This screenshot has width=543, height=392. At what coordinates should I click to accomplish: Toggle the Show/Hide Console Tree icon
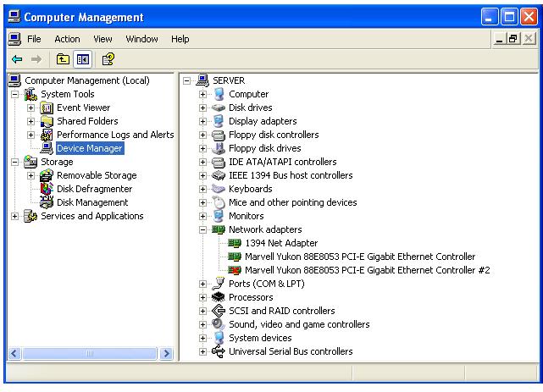pos(83,59)
